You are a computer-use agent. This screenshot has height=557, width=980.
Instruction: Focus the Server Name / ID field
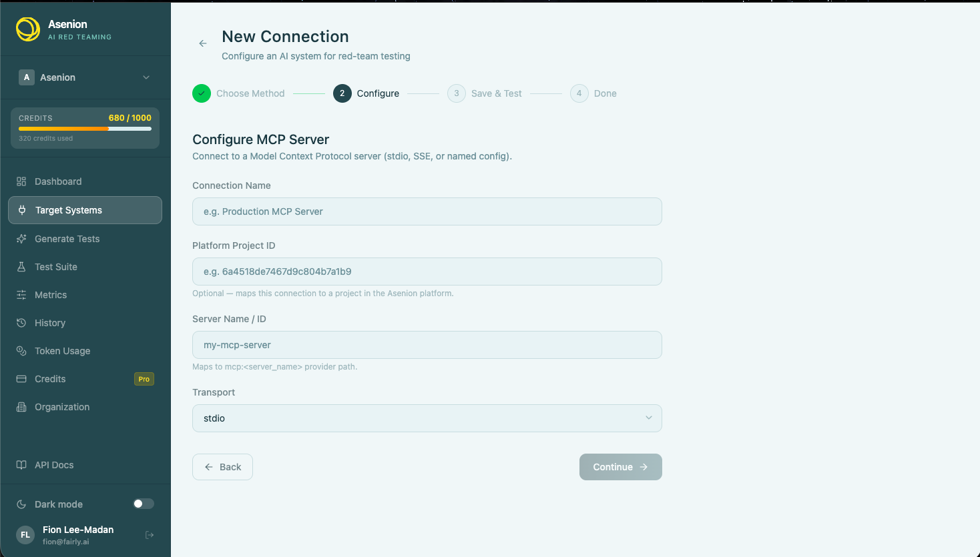427,345
